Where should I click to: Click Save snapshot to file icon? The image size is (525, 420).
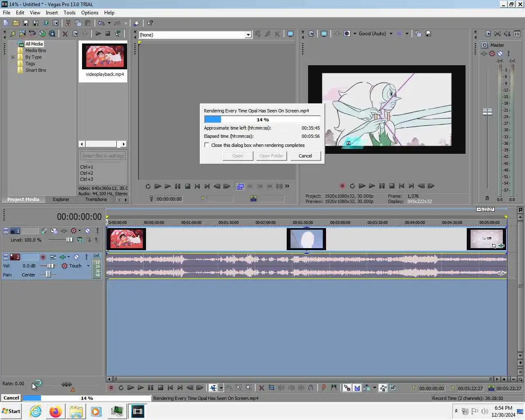point(428,34)
